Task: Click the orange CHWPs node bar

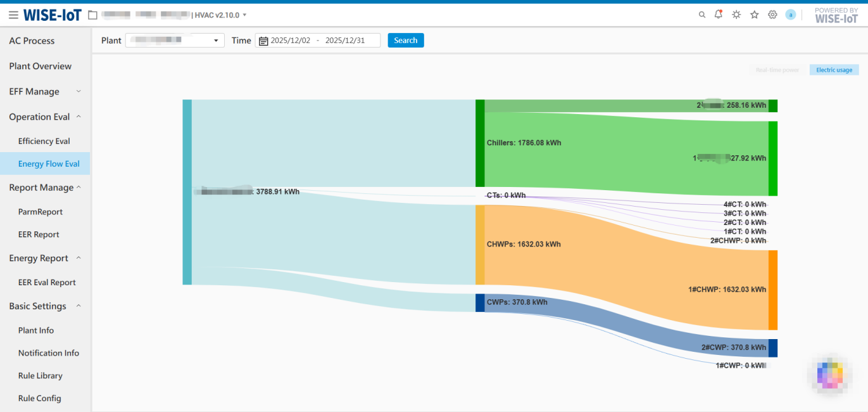Action: pyautogui.click(x=479, y=245)
